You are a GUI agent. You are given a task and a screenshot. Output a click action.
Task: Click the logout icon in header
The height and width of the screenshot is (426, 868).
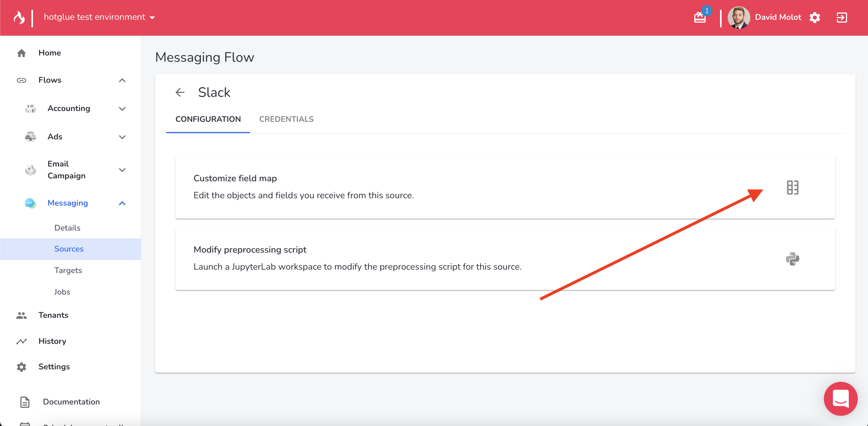pyautogui.click(x=841, y=18)
